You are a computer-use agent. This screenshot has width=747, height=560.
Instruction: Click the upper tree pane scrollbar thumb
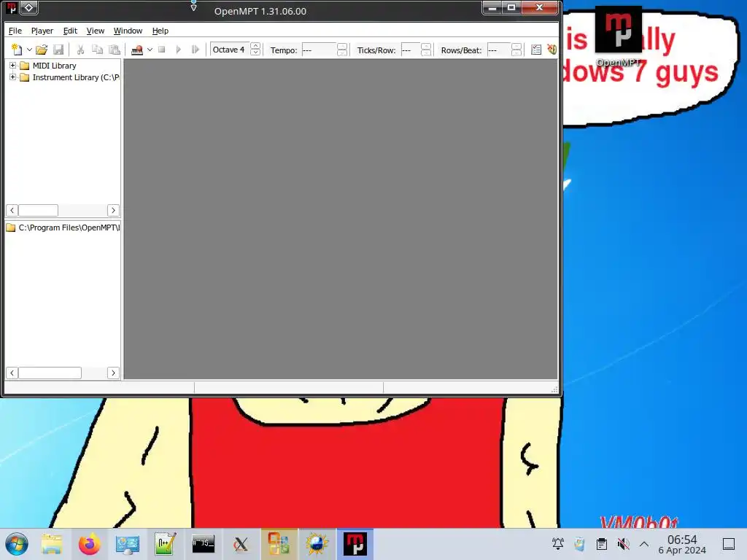(x=38, y=211)
